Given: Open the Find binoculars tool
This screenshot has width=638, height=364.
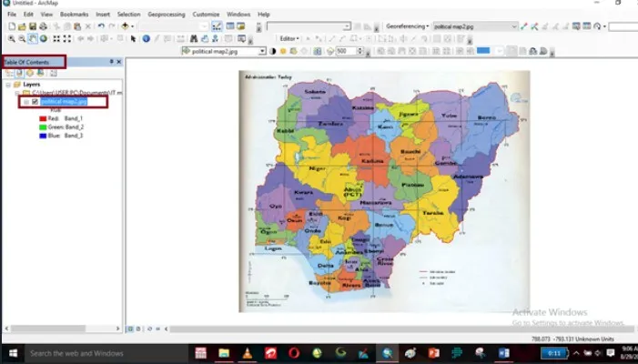Looking at the screenshot, I should click(x=194, y=38).
